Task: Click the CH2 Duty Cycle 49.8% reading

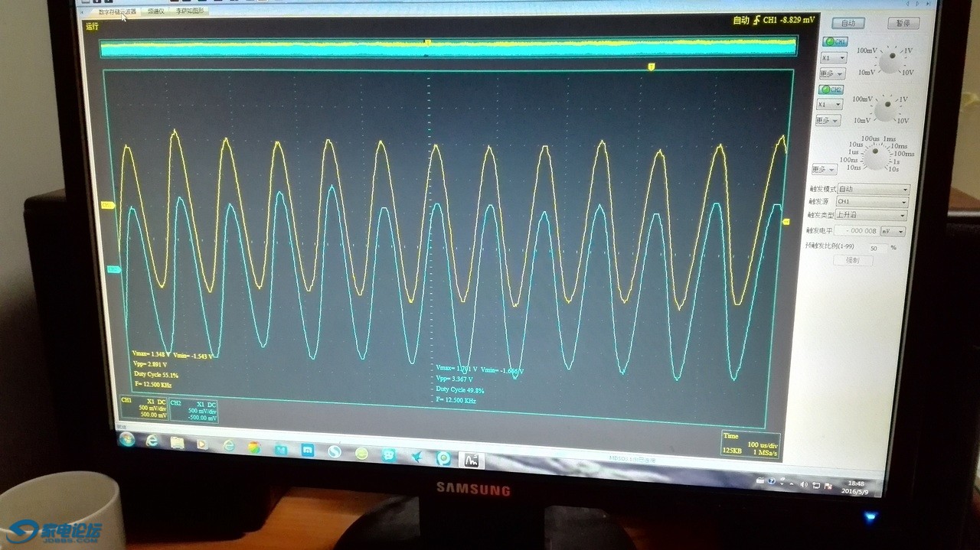Action: point(460,389)
